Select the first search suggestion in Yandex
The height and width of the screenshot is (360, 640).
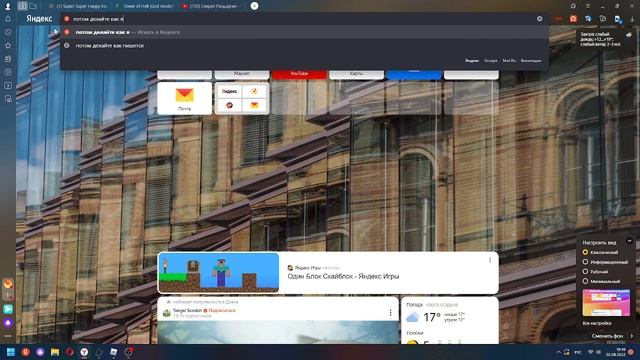(x=304, y=32)
